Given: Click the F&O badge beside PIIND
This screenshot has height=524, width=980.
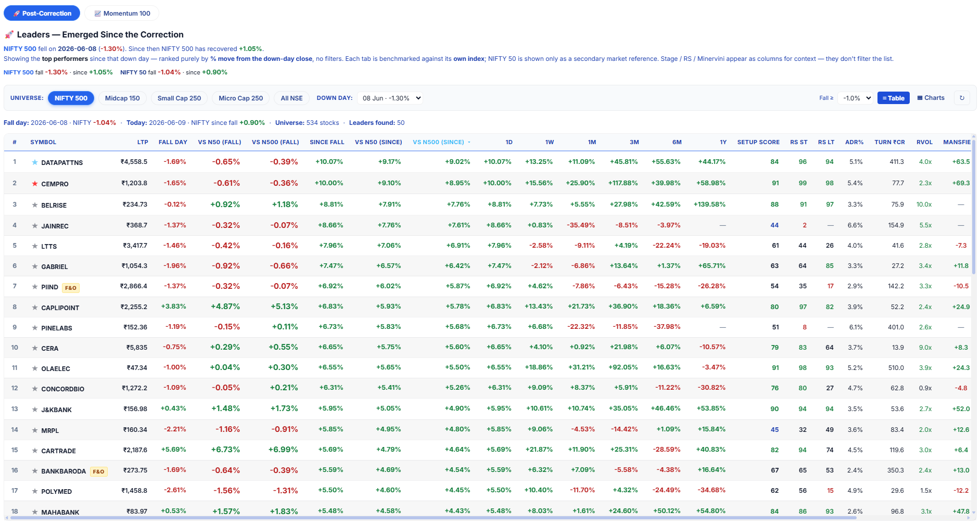Looking at the screenshot, I should (x=71, y=288).
